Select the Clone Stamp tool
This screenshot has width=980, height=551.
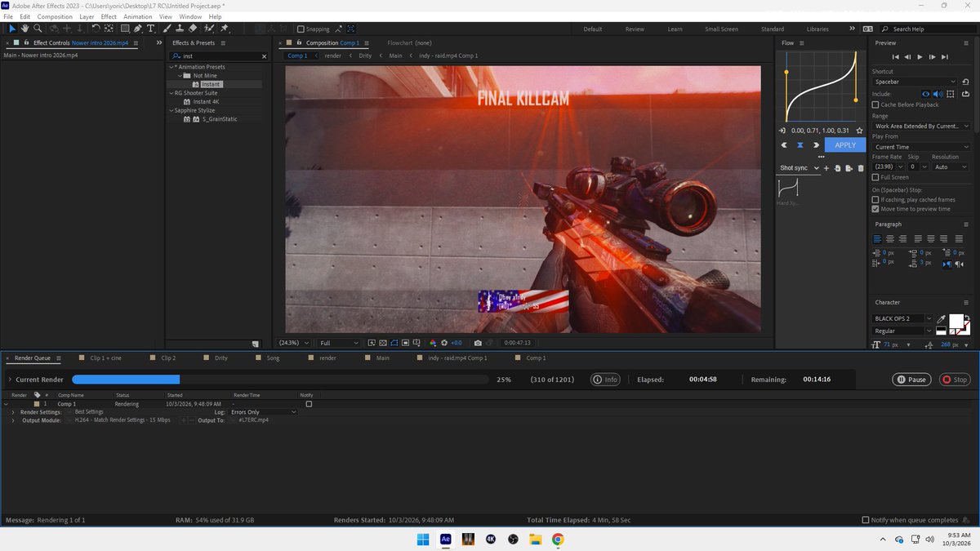pyautogui.click(x=180, y=29)
